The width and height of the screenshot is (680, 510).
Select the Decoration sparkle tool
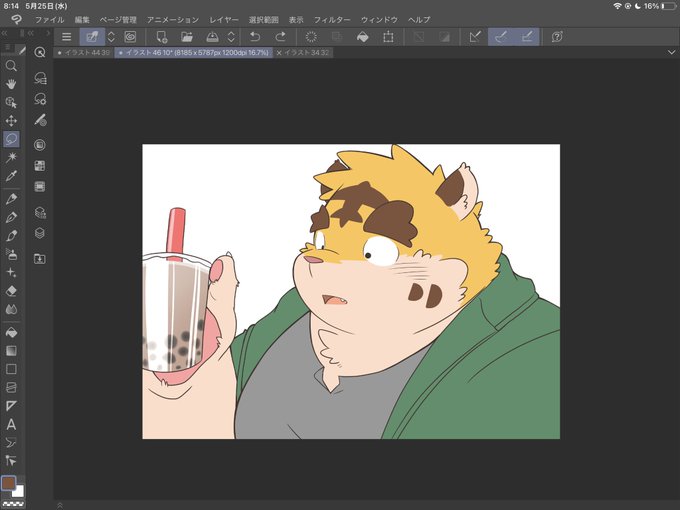click(x=11, y=272)
